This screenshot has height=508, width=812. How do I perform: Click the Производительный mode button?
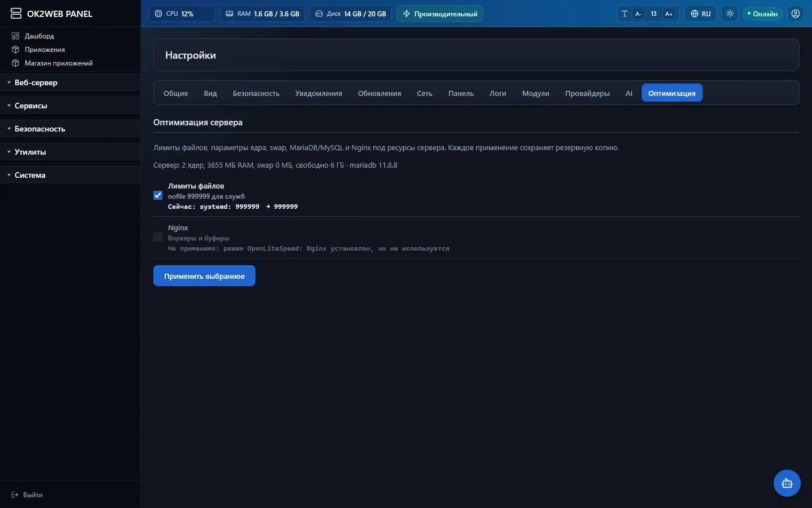(440, 14)
